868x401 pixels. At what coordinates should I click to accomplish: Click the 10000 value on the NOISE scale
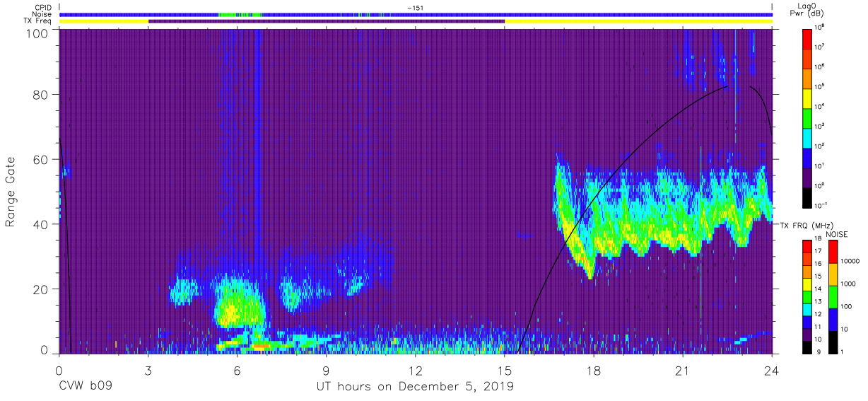(x=850, y=262)
